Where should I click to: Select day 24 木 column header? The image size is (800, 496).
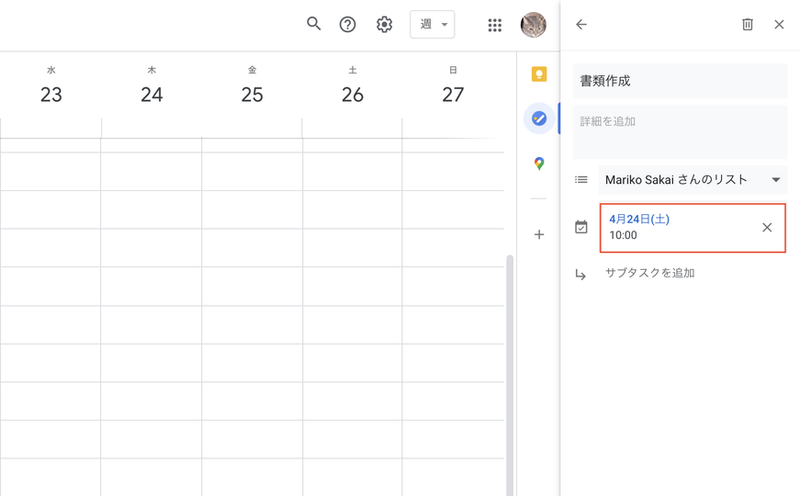point(152,86)
